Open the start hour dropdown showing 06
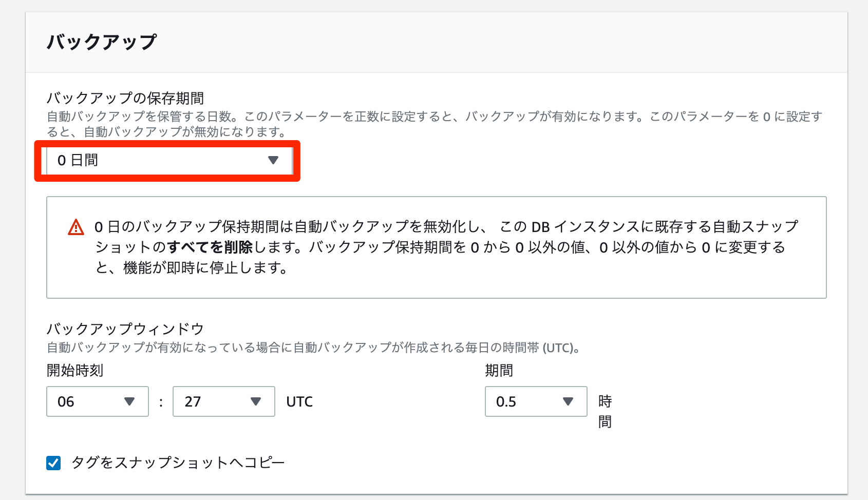Image resolution: width=868 pixels, height=500 pixels. pyautogui.click(x=97, y=401)
